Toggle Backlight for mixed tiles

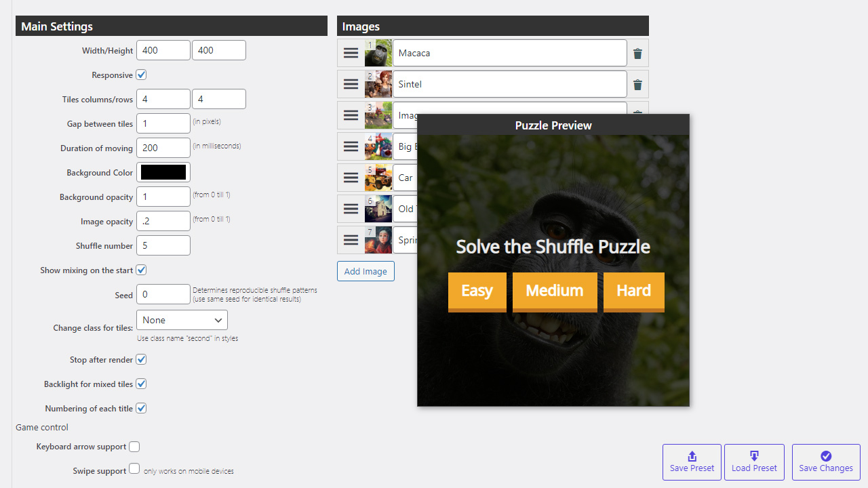[x=141, y=384]
